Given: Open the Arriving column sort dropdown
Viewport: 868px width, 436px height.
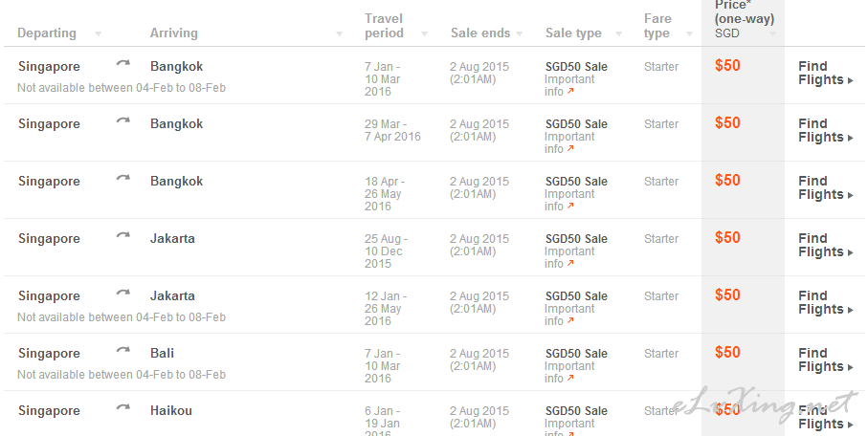Looking at the screenshot, I should (340, 34).
